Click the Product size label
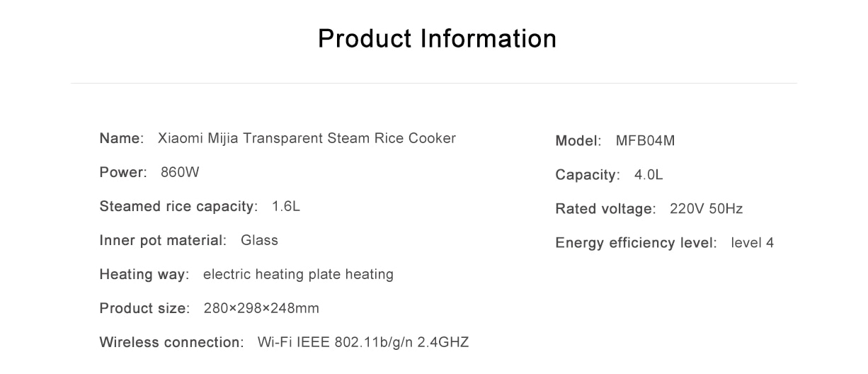This screenshot has height=374, width=868. [x=144, y=308]
